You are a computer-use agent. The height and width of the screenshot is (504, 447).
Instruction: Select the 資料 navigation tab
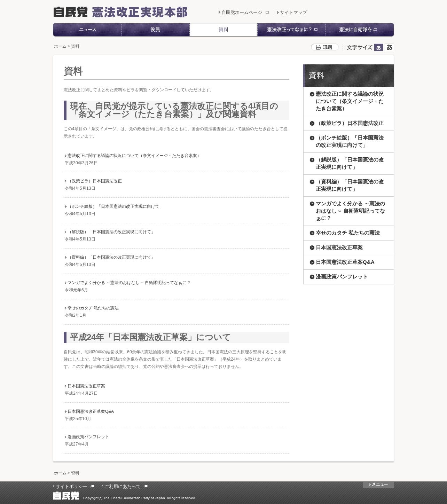tap(223, 30)
